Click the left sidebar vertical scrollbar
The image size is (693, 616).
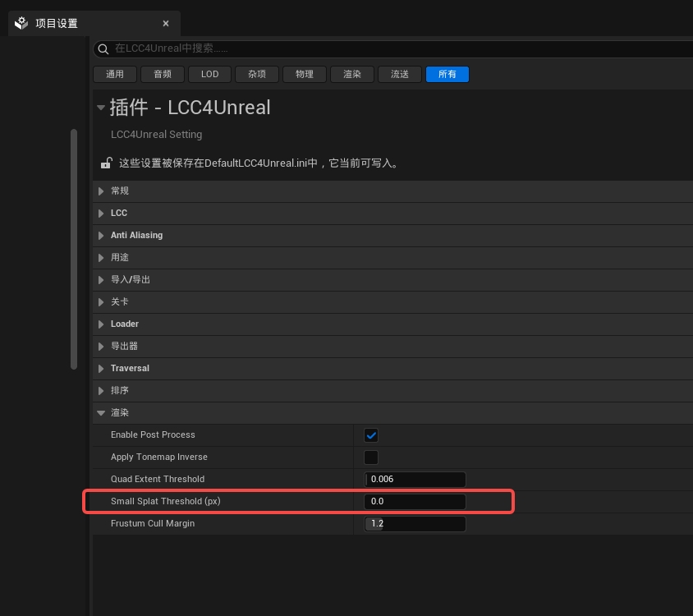point(74,249)
